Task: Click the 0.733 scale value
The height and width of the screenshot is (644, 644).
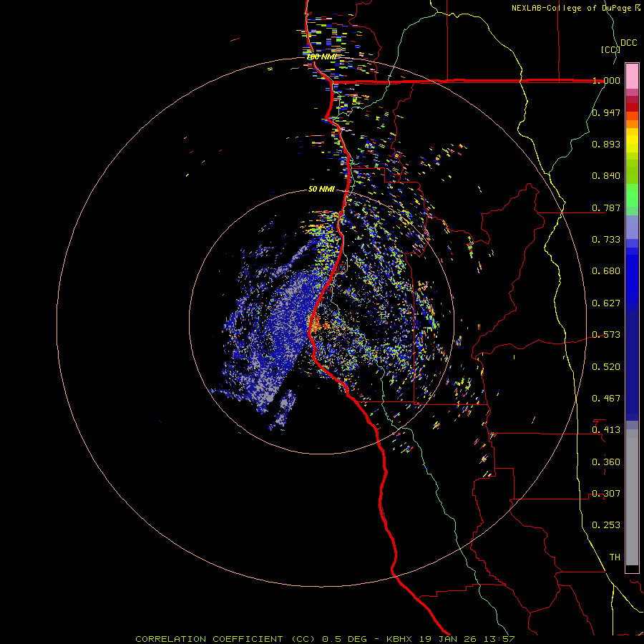Action: [x=606, y=240]
